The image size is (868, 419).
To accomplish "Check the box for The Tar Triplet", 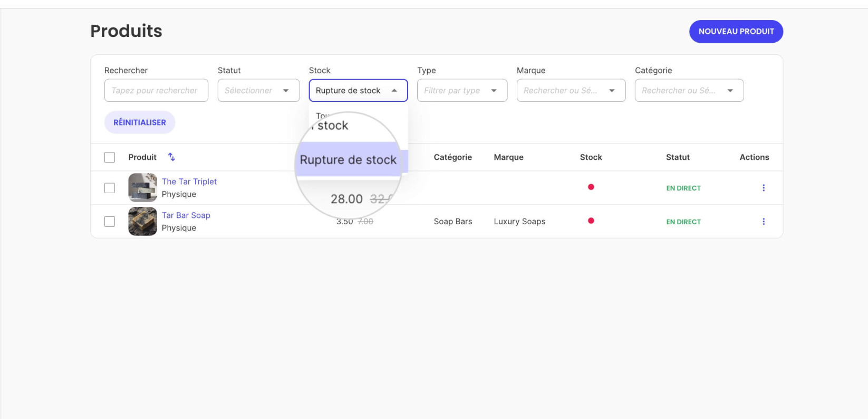I will click(x=110, y=188).
